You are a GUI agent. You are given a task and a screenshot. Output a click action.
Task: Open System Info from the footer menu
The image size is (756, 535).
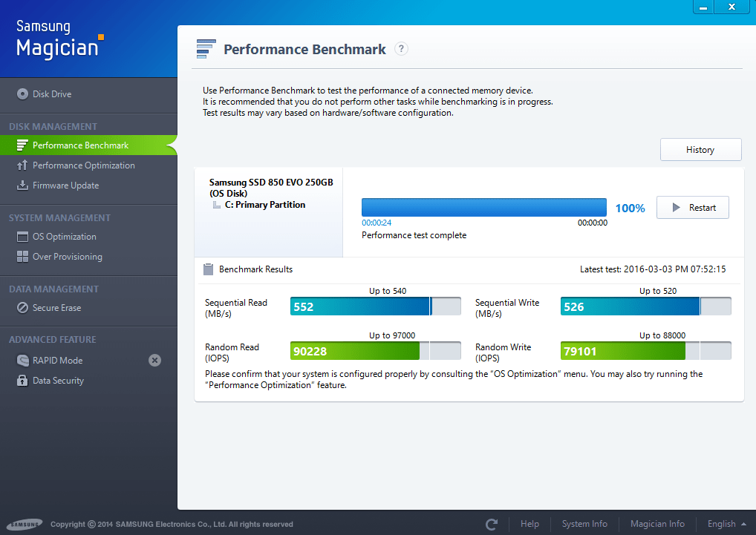[584, 523]
